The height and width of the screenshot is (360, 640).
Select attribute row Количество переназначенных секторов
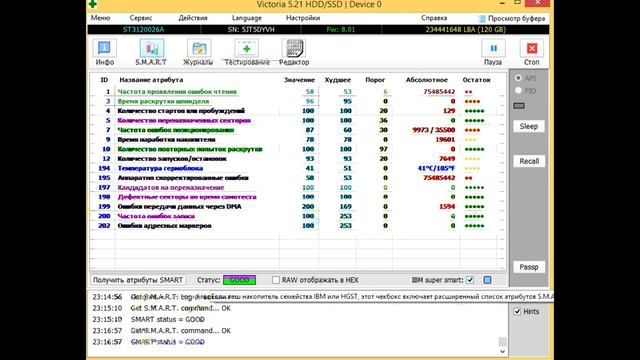click(298, 120)
